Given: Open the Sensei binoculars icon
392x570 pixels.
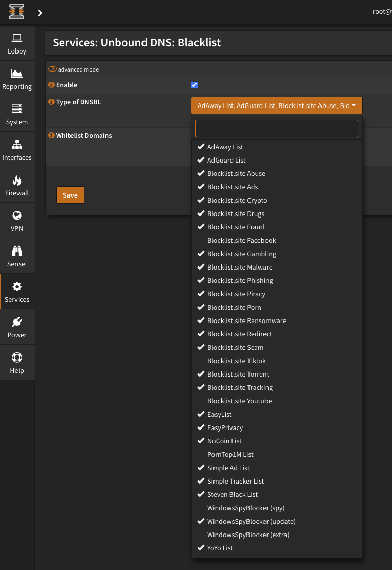Looking at the screenshot, I should coord(17,251).
